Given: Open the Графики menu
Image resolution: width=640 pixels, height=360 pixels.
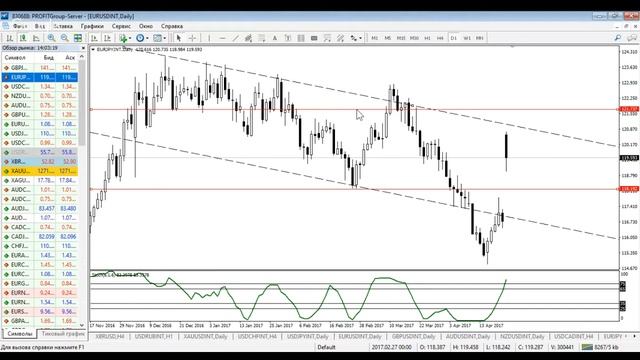Looking at the screenshot, I should point(92,26).
